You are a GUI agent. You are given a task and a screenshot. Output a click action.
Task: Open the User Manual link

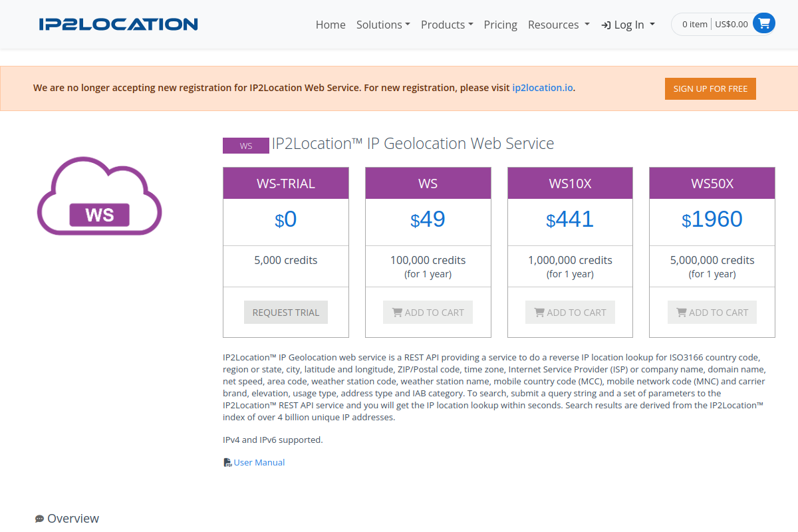[x=259, y=462]
